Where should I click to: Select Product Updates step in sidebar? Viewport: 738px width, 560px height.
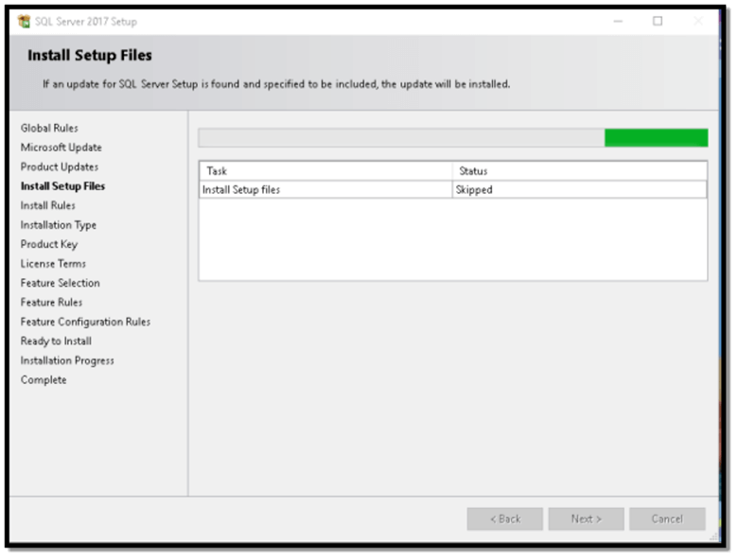tap(60, 167)
